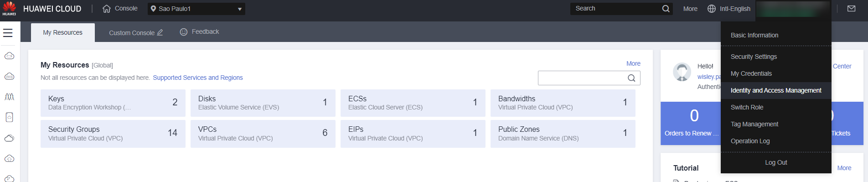Click the user avatar picture

pyautogui.click(x=682, y=72)
